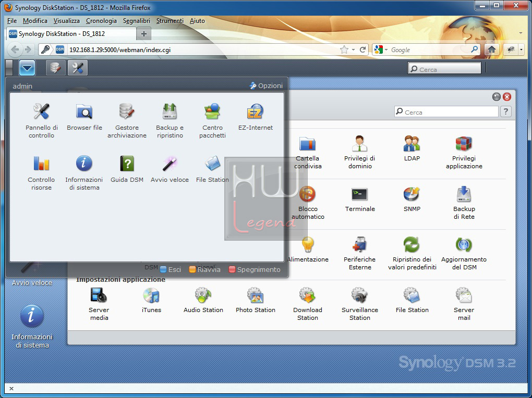The image size is (532, 398).
Task: Focus the DSM taskbar Cerca field
Action: (x=444, y=68)
